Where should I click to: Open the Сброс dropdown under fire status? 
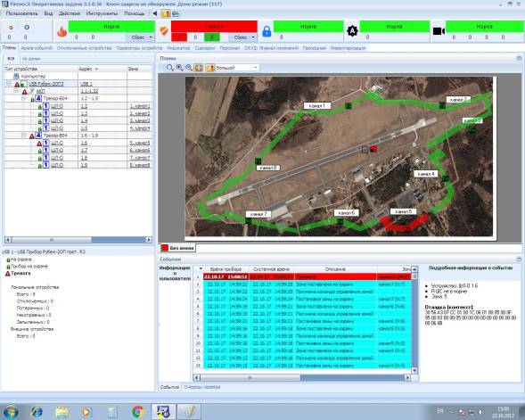click(x=140, y=37)
